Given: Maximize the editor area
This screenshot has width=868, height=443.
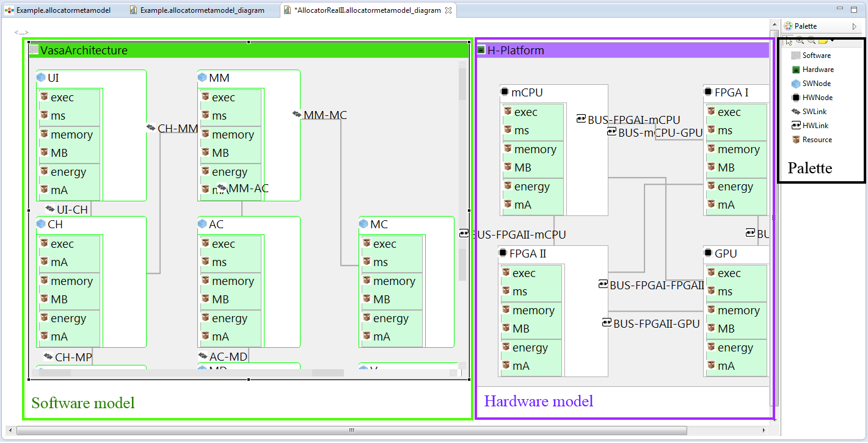Looking at the screenshot, I should point(854,9).
